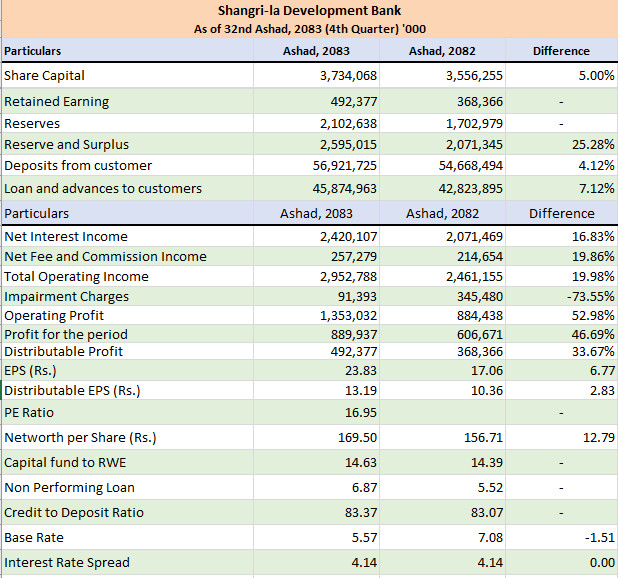This screenshot has width=618, height=578.
Task: Select Non Performing Loan value 6.87
Action: click(364, 487)
